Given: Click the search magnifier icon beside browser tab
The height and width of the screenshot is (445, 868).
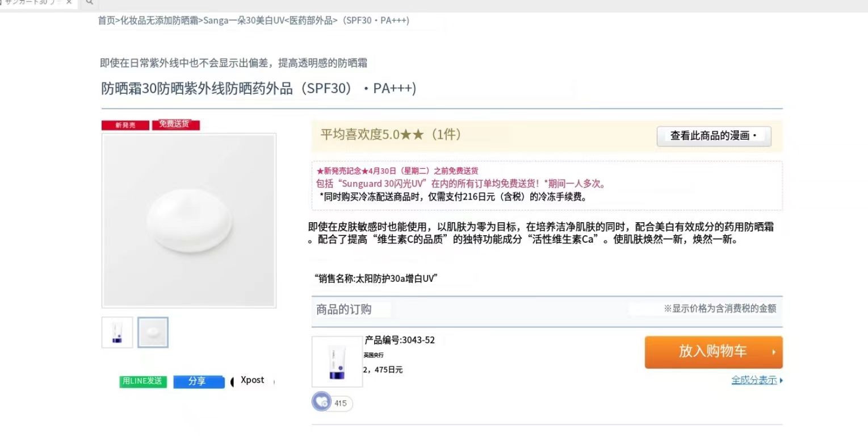Looking at the screenshot, I should (89, 2).
